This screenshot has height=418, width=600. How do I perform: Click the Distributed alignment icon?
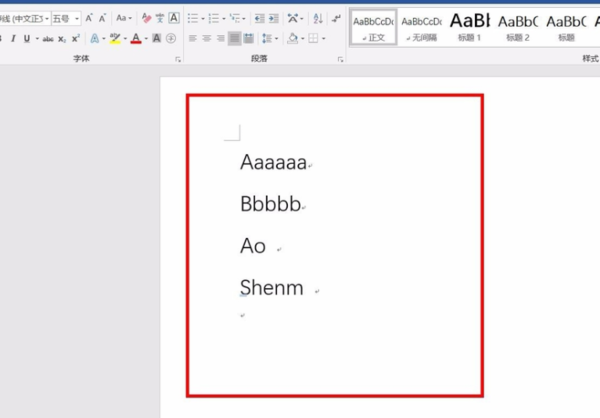(x=249, y=38)
